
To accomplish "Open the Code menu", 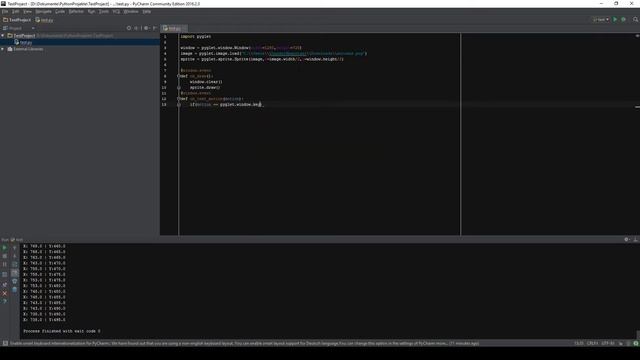I will [x=60, y=11].
